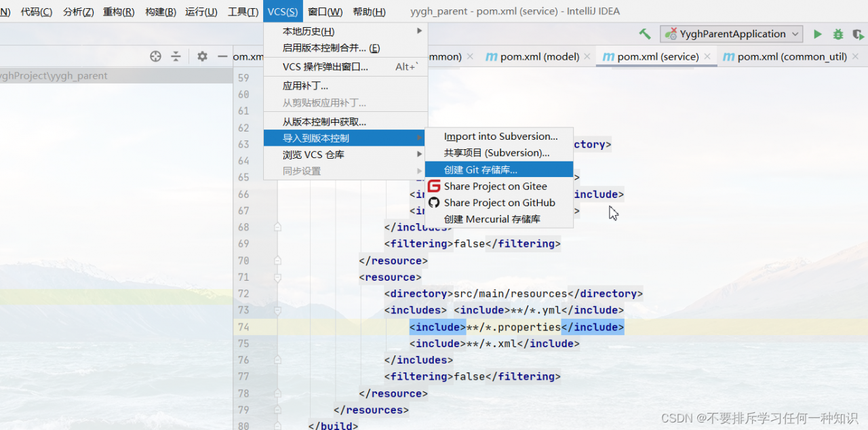Choose Share Project on Gitee
Screen dimensions: 868x430
500,186
